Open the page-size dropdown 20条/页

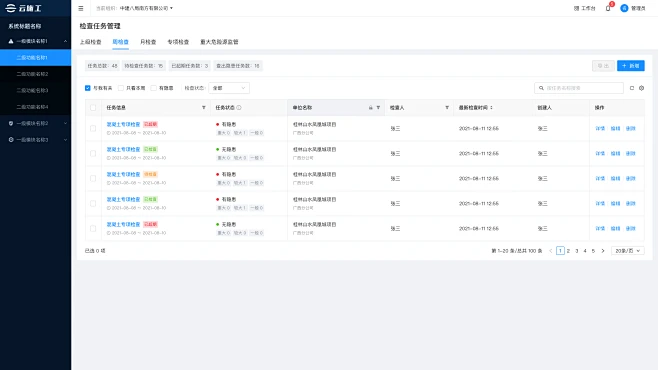click(x=627, y=251)
